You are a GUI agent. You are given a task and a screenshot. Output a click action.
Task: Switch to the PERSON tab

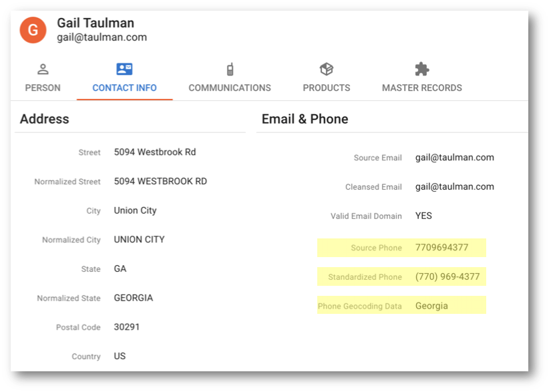click(x=43, y=88)
